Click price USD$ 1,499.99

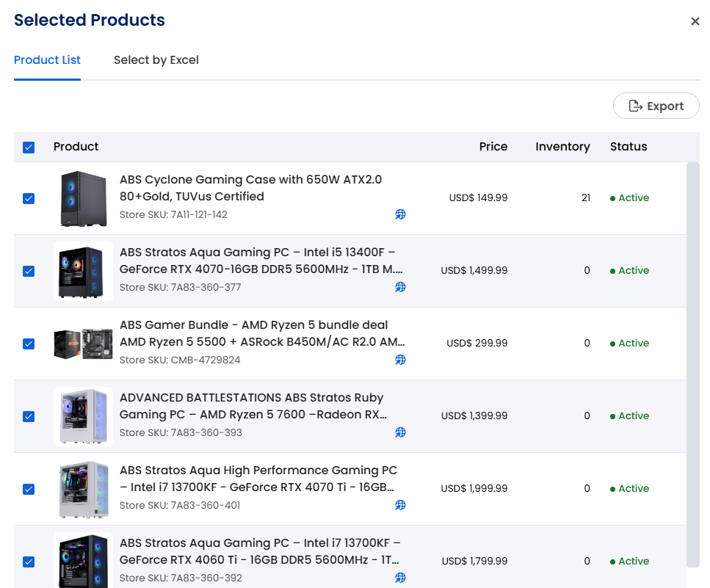[474, 271]
